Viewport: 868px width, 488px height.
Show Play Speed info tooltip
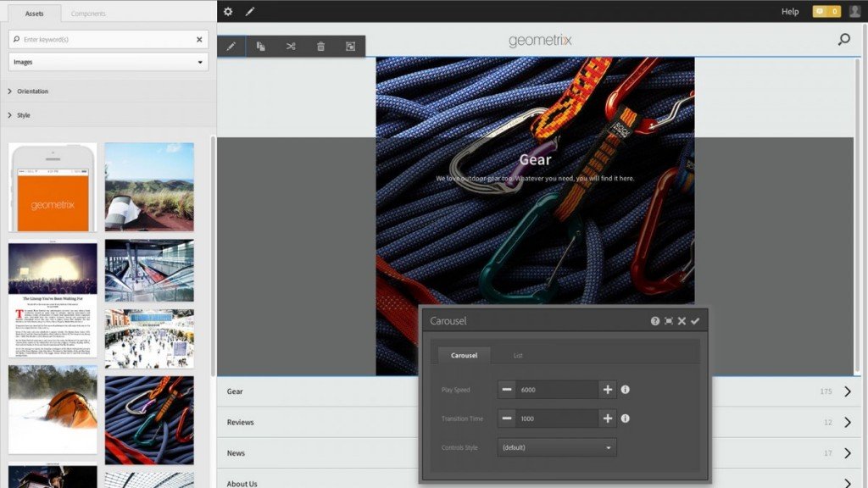(x=625, y=390)
